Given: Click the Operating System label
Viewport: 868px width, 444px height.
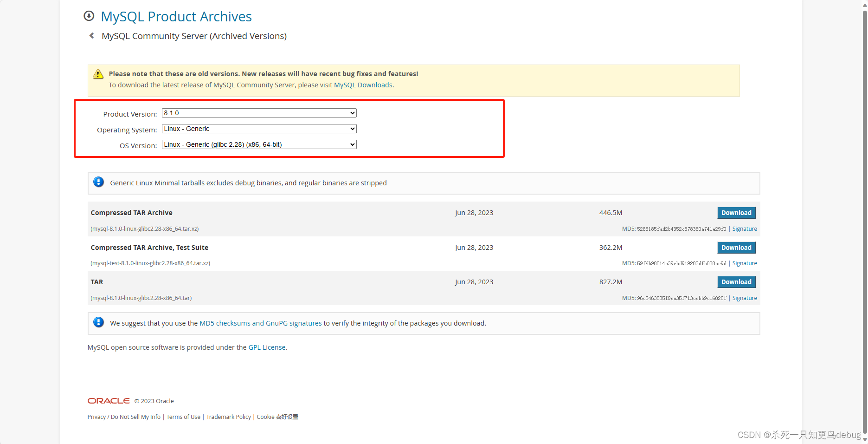Looking at the screenshot, I should (x=127, y=130).
